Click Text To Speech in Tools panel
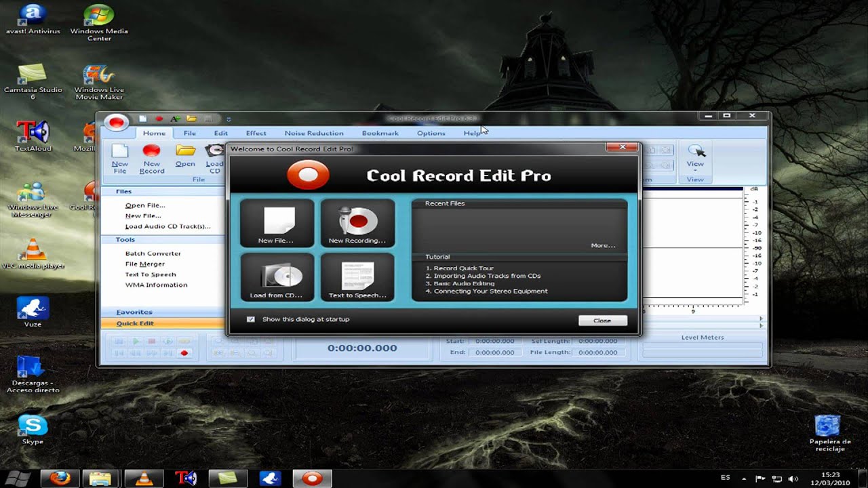 (151, 274)
